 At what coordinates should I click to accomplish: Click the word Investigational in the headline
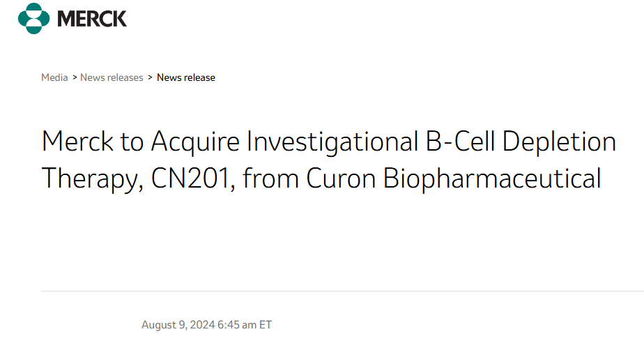332,142
